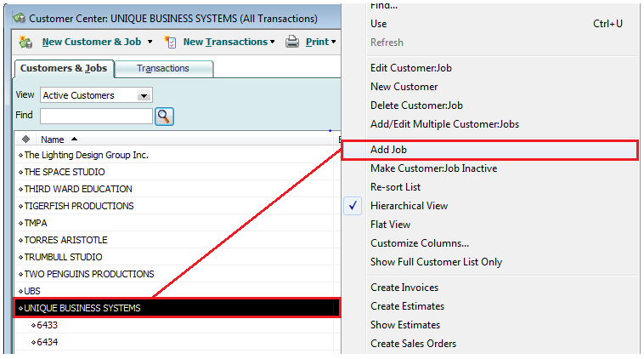The image size is (644, 359).
Task: Choose Add Job from the context menu
Action: point(390,150)
